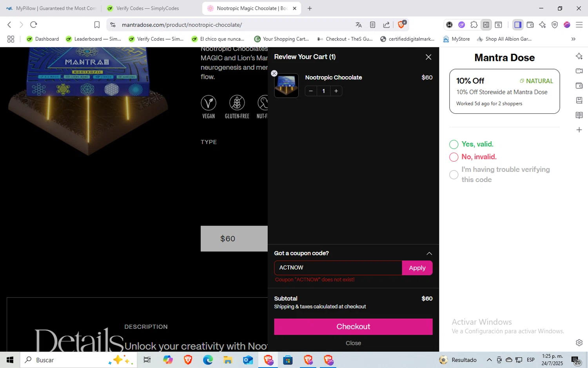Open Microsoft Edge from taskbar
This screenshot has height=368, width=588.
[208, 360]
